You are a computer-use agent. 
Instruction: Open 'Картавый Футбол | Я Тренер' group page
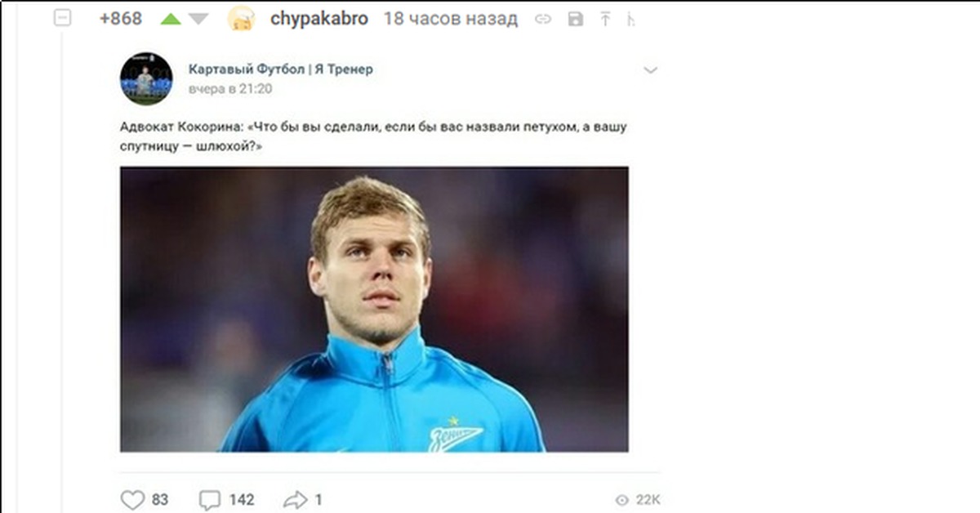281,69
